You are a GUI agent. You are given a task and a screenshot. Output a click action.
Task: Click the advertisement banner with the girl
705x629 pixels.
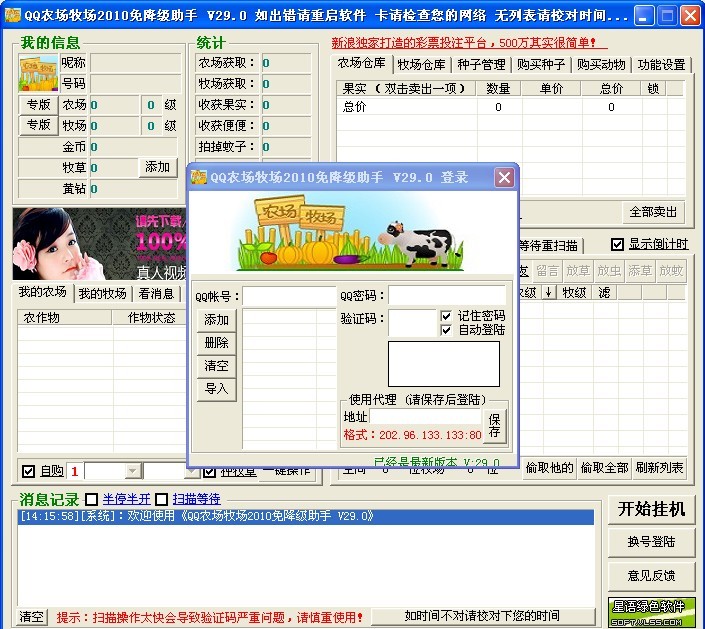(99, 244)
